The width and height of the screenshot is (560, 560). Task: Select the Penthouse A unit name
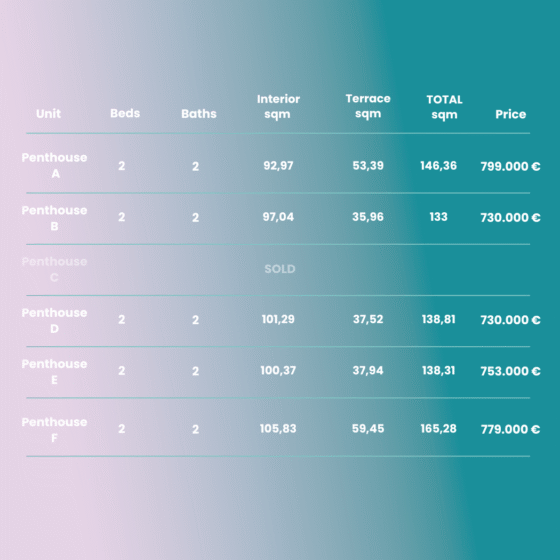point(55,165)
